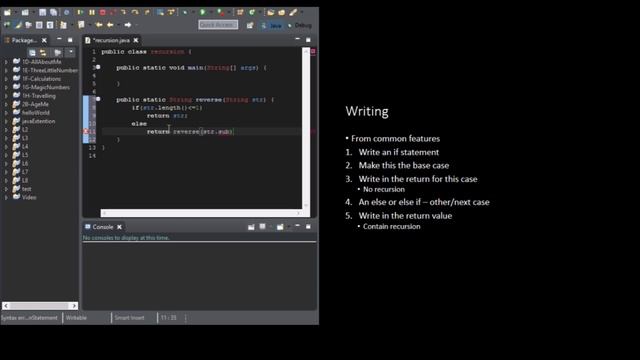Expand the 1G-MagicNumbers project
640x360 pixels.
(6, 87)
